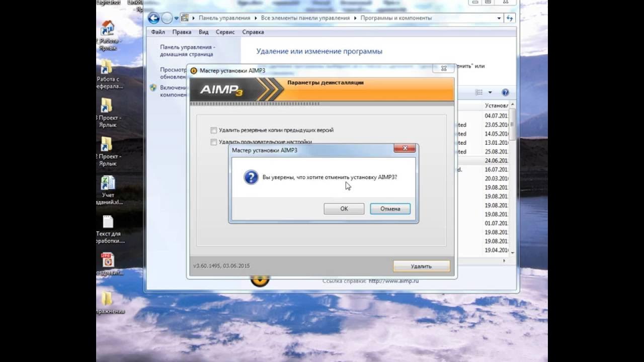Open address bar history dropdown
The height and width of the screenshot is (362, 644).
[x=499, y=18]
